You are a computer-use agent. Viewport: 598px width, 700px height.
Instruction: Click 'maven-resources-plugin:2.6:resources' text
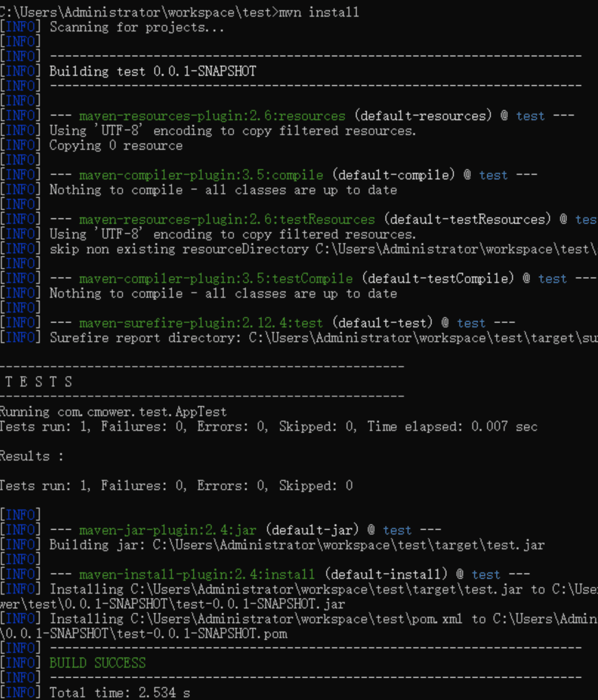[x=212, y=116]
